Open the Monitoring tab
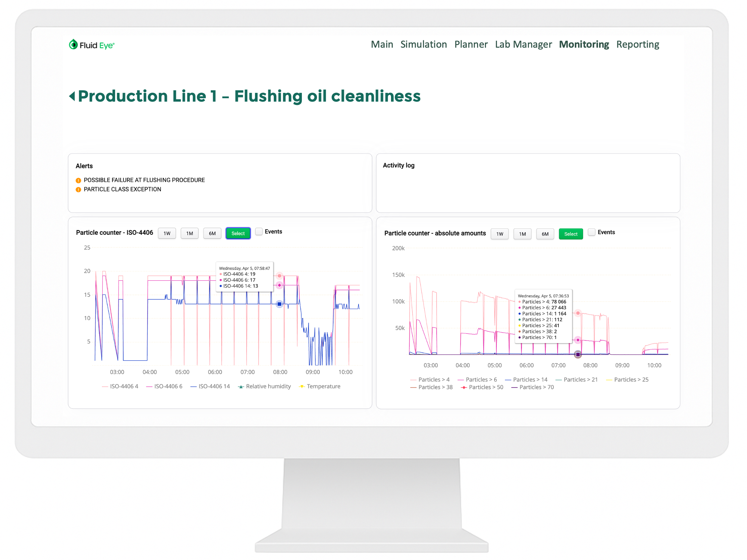The width and height of the screenshot is (747, 560). pyautogui.click(x=584, y=44)
